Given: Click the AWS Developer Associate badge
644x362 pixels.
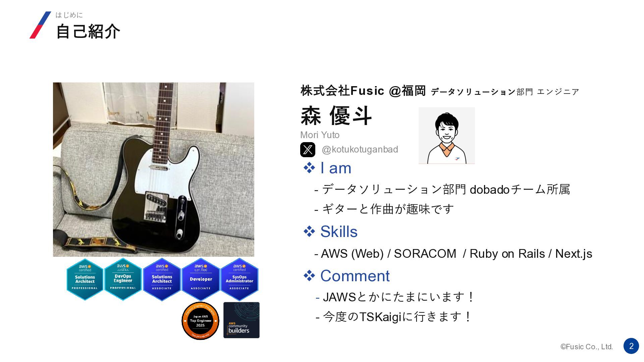Looking at the screenshot, I should coord(201,279).
